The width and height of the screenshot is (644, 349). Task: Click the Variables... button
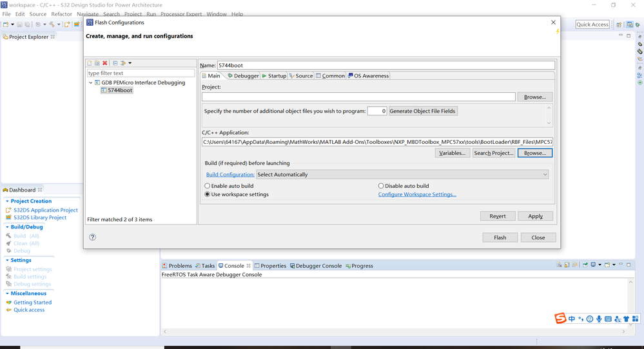[x=452, y=153]
